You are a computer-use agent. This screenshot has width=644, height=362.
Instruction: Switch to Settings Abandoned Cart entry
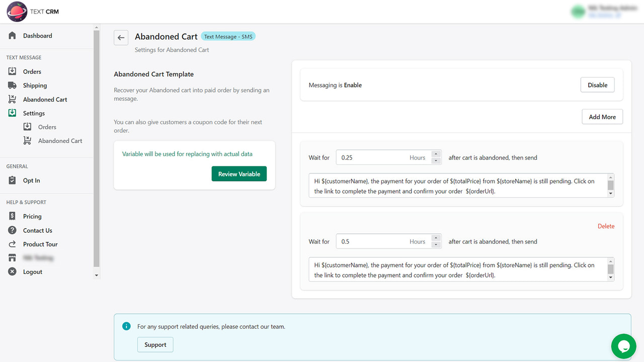(x=28, y=140)
